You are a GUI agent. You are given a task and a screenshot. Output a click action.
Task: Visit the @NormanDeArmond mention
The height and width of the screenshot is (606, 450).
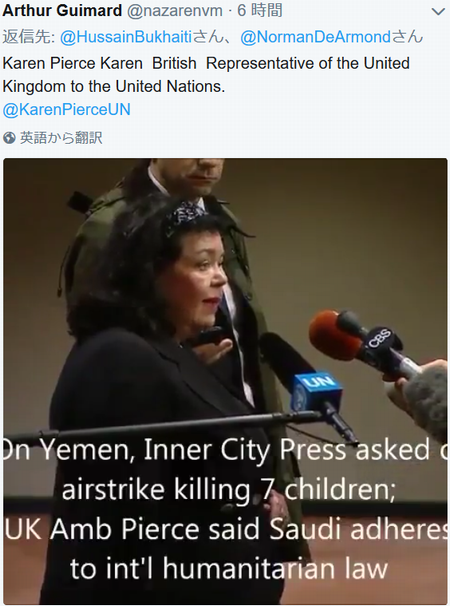316,37
